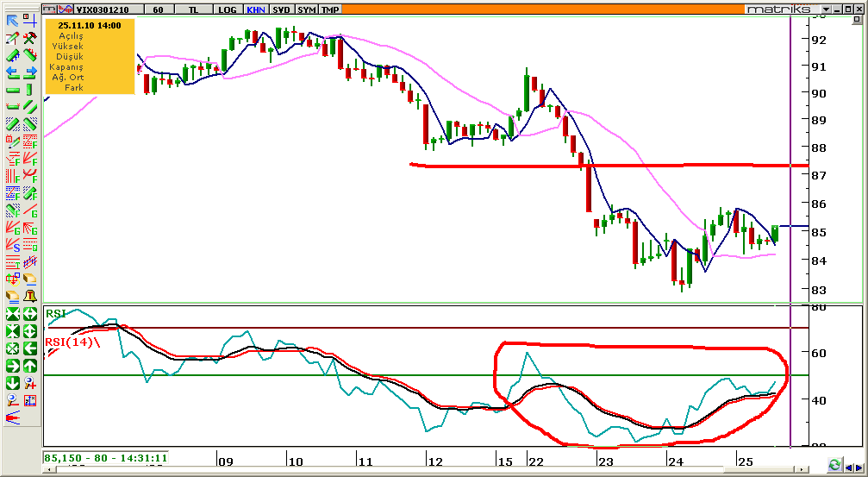Click the alarm bell icon
The width and height of the screenshot is (868, 477).
29,296
